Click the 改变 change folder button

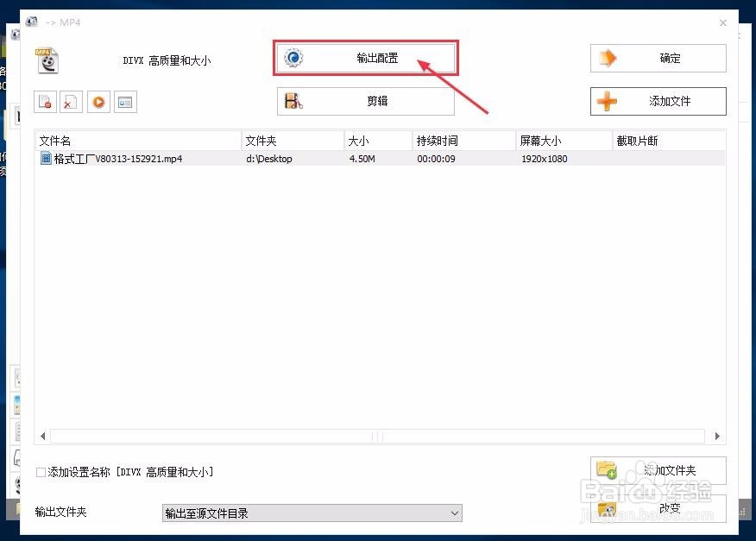658,509
